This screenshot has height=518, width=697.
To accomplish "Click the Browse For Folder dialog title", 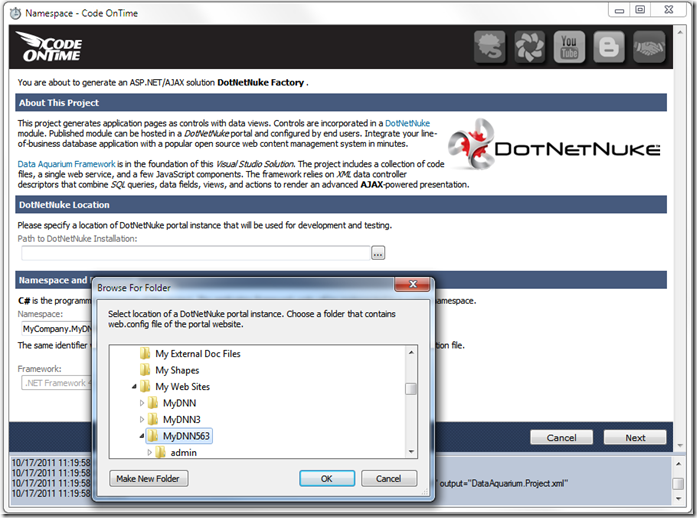I will click(134, 288).
